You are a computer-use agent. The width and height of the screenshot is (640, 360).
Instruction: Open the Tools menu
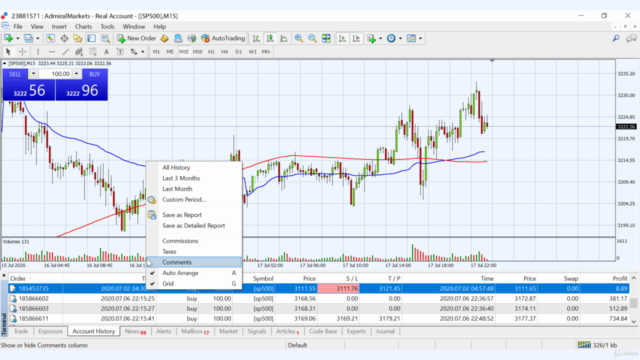[107, 27]
